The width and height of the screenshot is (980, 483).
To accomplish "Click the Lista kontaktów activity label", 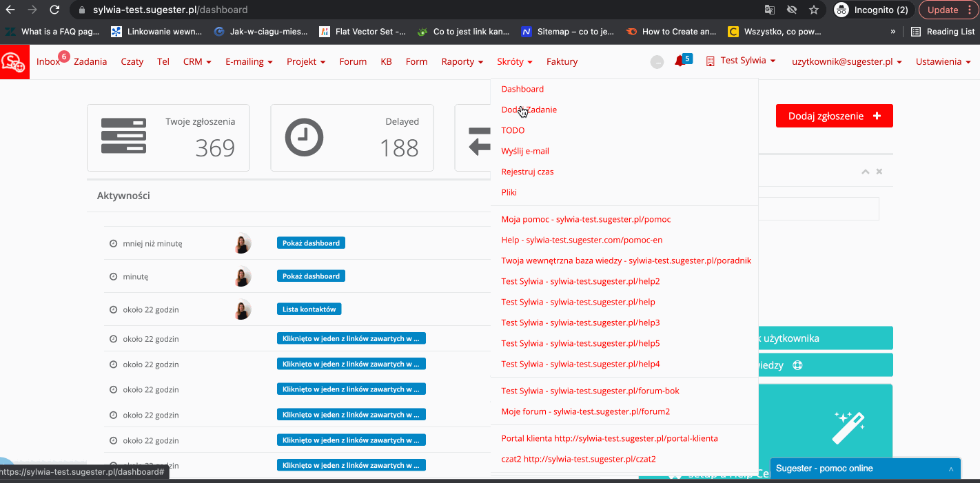I will tap(309, 309).
